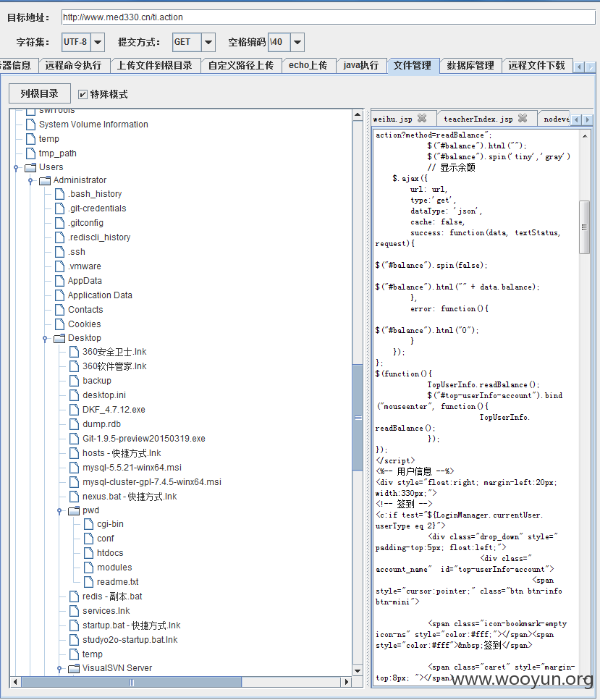
Task: Open the 提交方式 GET dropdown
Action: (x=208, y=43)
